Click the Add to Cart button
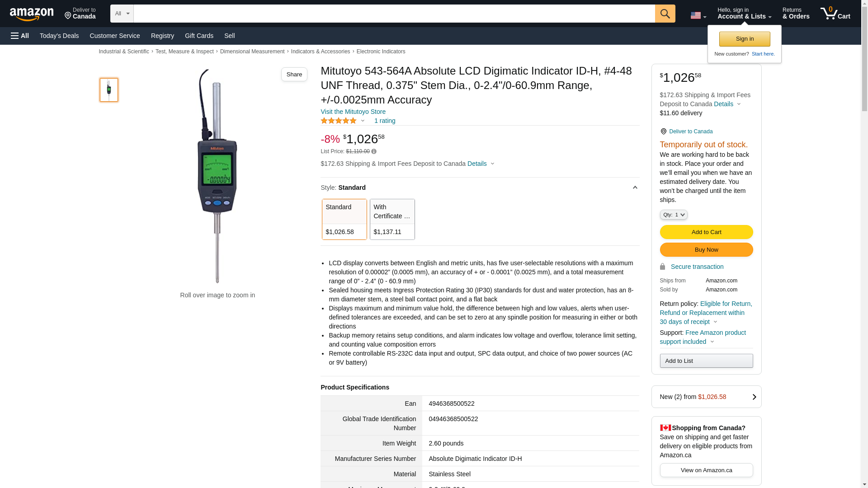This screenshot has width=868, height=488. 706,232
